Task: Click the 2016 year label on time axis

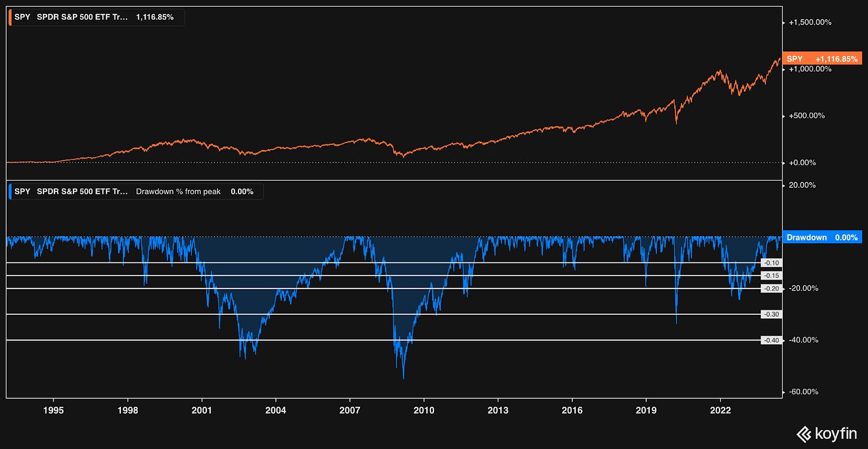Action: point(572,410)
